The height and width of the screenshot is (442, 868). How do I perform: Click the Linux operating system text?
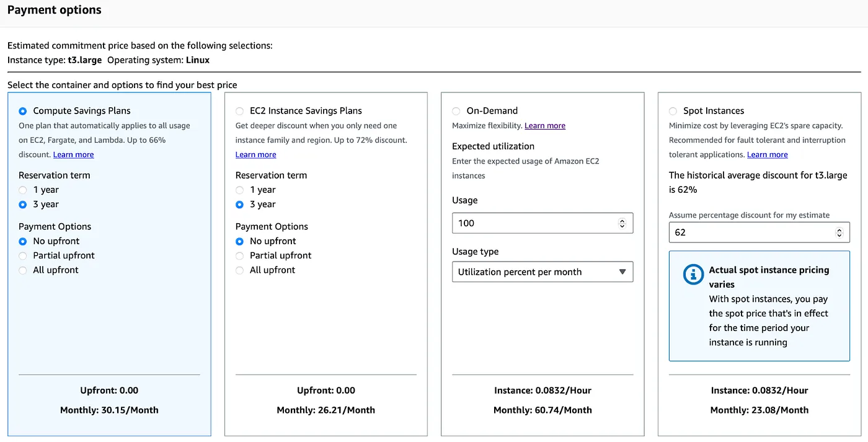[x=198, y=60]
